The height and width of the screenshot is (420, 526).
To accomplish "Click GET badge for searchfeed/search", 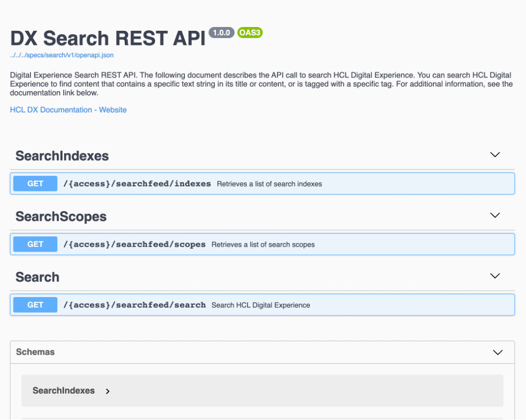I will (35, 305).
